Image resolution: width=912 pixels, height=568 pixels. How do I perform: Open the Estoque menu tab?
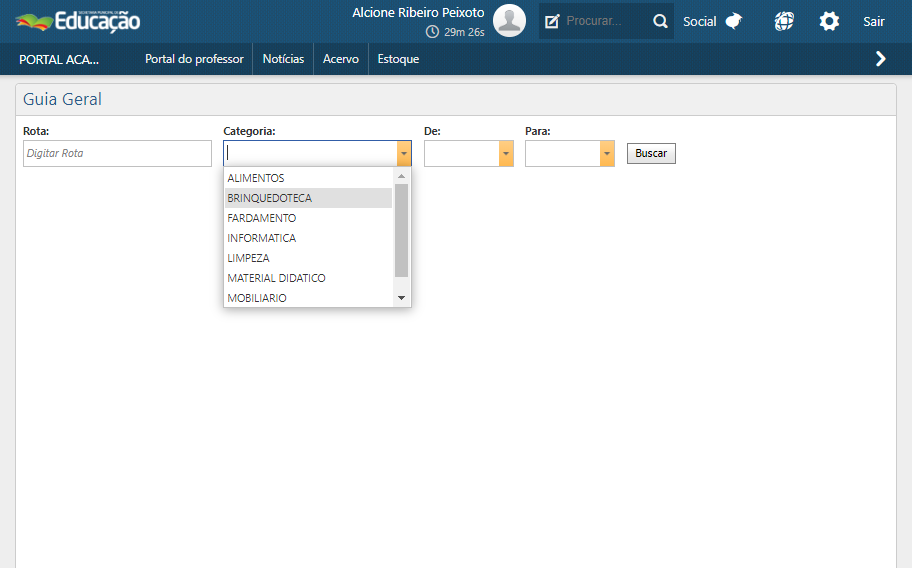398,59
